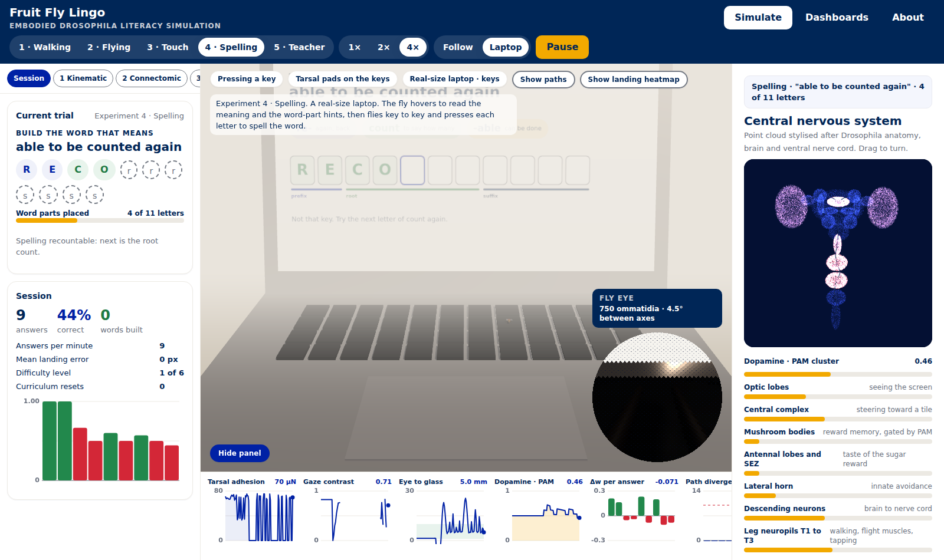Switch to experiment 1 · Walking
The height and width of the screenshot is (560, 944).
click(45, 47)
